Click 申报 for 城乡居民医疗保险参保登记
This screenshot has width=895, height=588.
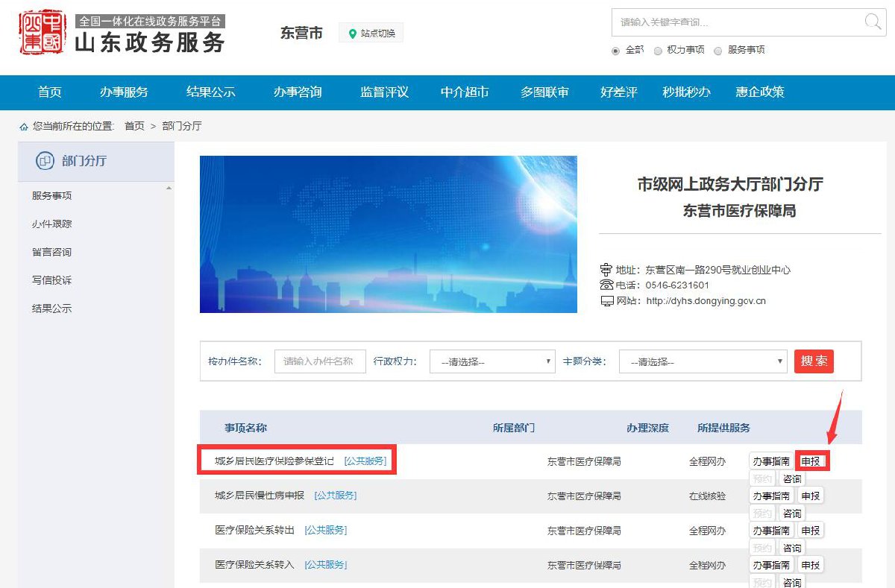(x=811, y=461)
